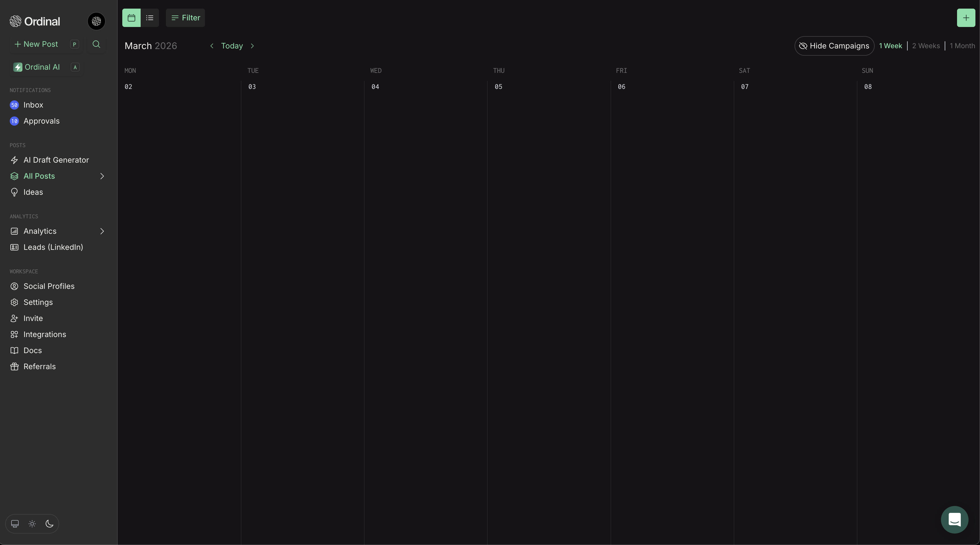Viewport: 980px width, 545px height.
Task: Open the chat support bubble
Action: (x=954, y=519)
